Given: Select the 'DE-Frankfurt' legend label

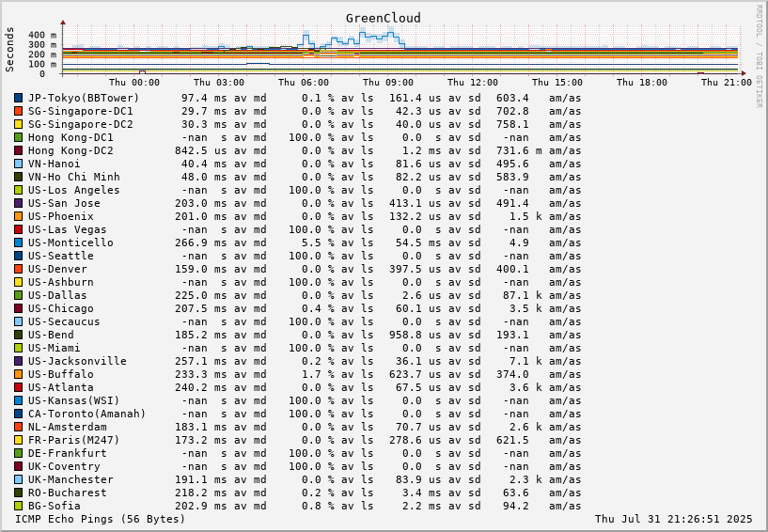Looking at the screenshot, I should (67, 453).
